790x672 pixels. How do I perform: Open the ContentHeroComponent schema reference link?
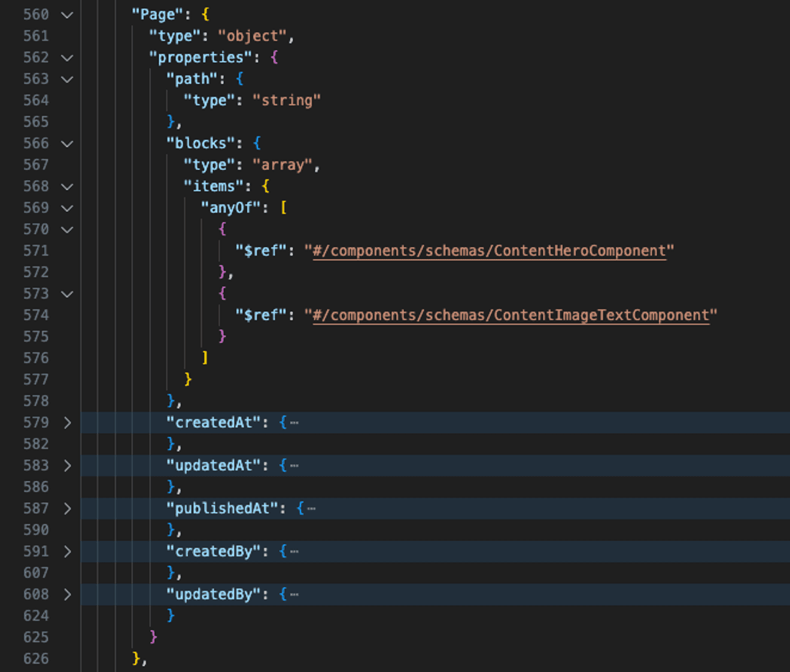point(489,251)
